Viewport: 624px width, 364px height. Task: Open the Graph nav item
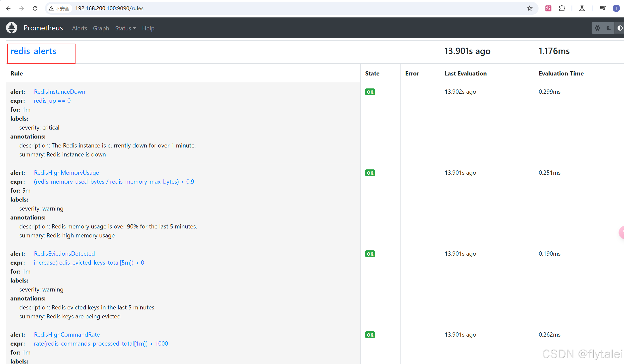click(101, 28)
